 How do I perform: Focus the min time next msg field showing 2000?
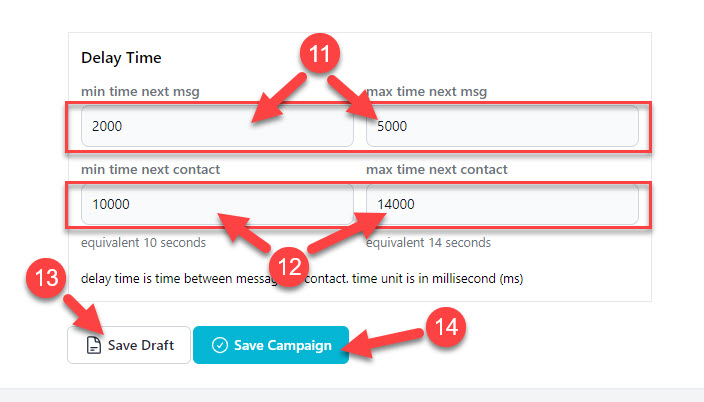tap(217, 126)
